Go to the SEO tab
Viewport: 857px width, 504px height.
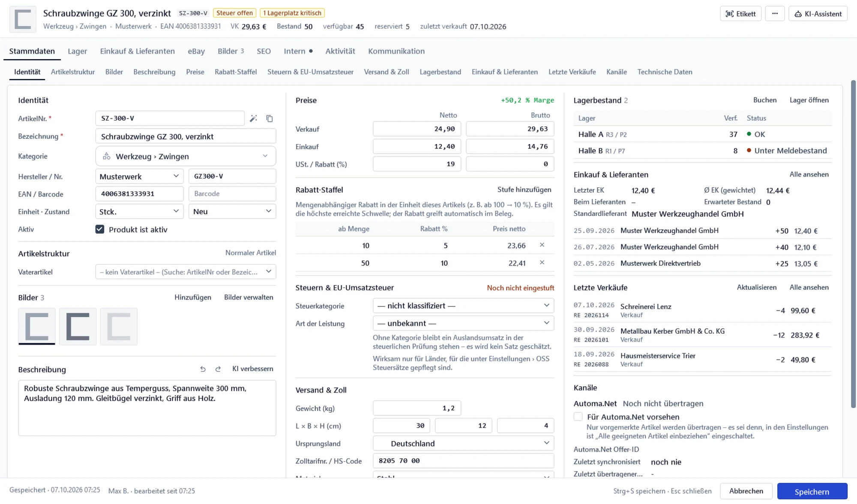tap(264, 51)
